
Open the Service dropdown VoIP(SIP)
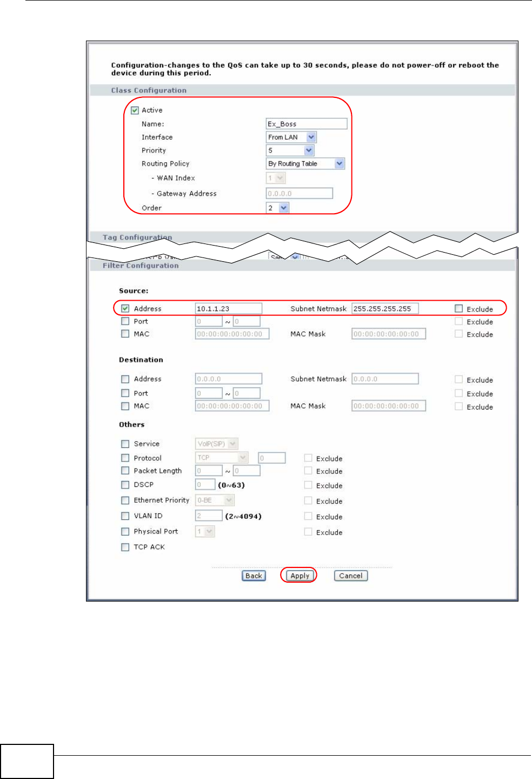(216, 444)
